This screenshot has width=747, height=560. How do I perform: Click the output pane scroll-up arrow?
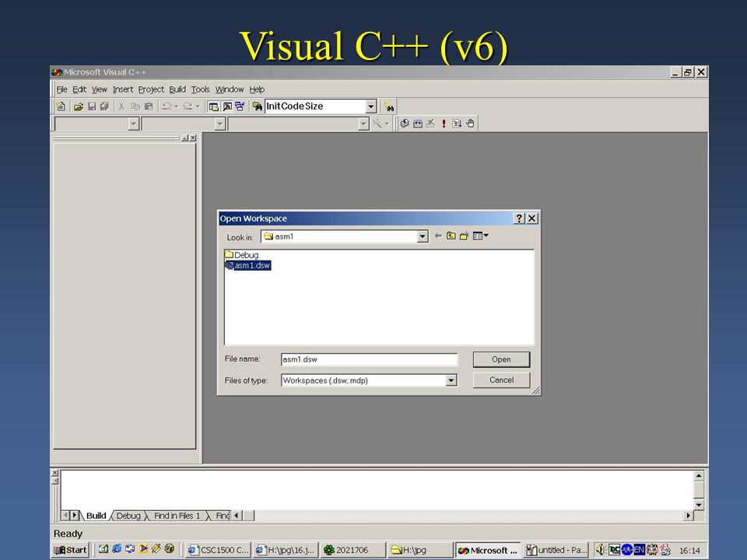(699, 476)
